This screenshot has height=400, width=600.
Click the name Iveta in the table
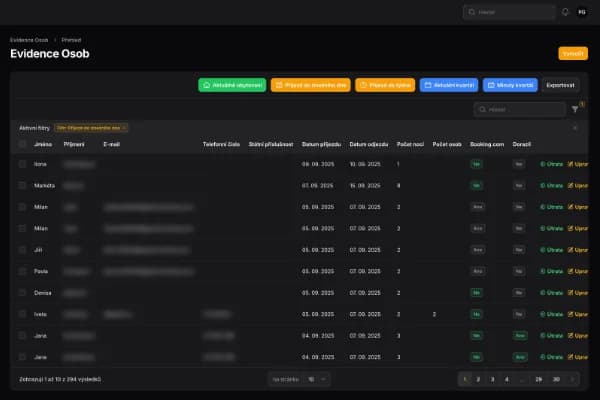click(40, 314)
